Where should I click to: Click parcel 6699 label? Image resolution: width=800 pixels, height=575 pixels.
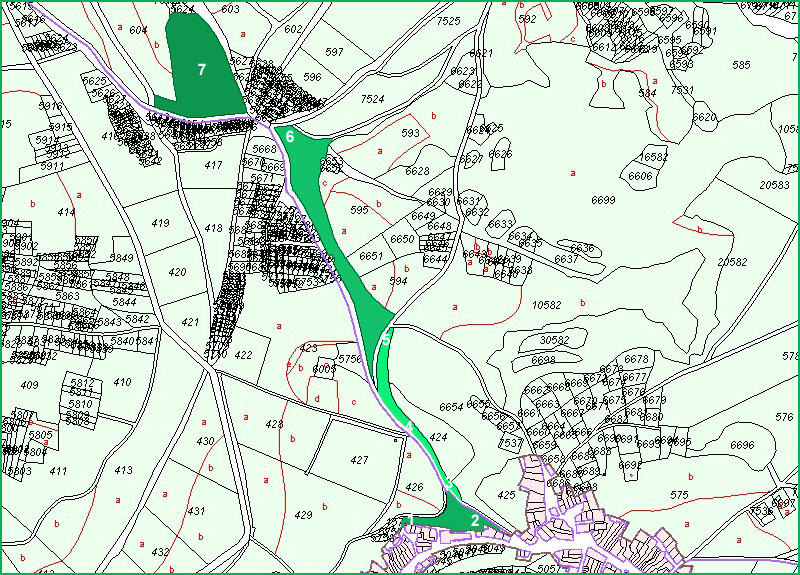(x=602, y=200)
